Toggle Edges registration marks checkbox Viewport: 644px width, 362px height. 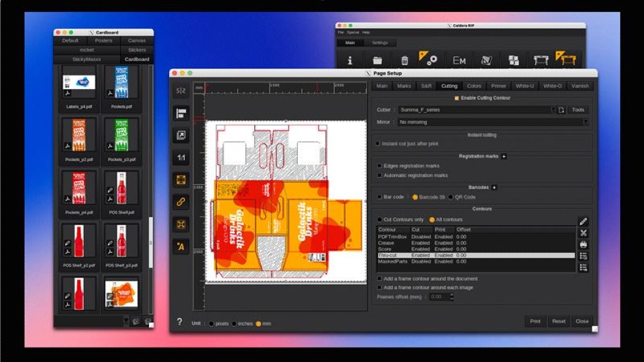tap(378, 166)
